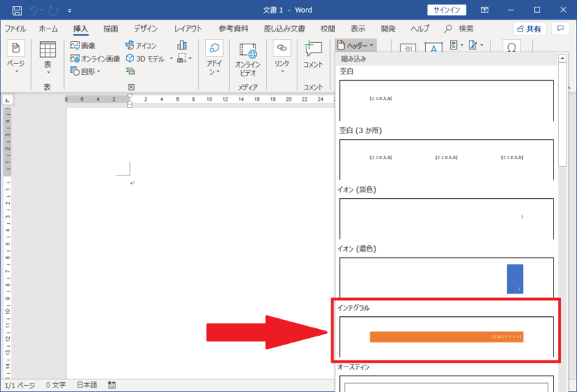This screenshot has height=392, width=577.
Task: Open オンライン画像 online pictures
Action: 95,59
